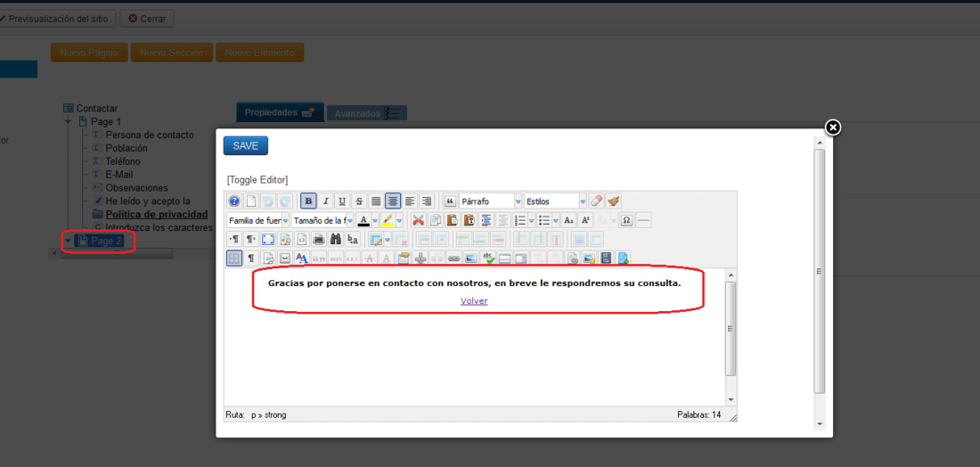Click the New Document icon in editor
The height and width of the screenshot is (467, 980).
coord(250,201)
